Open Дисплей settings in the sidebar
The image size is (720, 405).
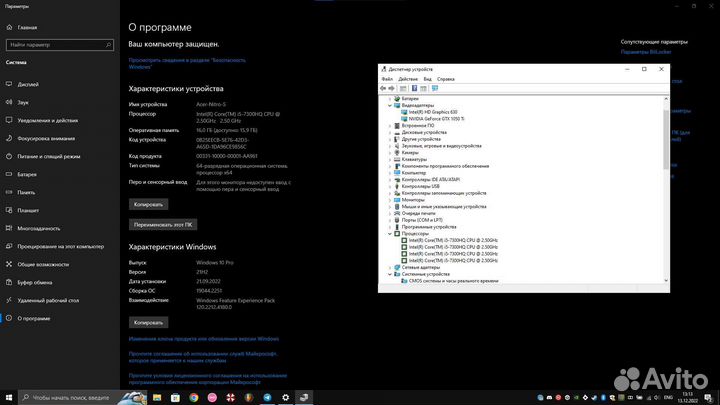(28, 84)
